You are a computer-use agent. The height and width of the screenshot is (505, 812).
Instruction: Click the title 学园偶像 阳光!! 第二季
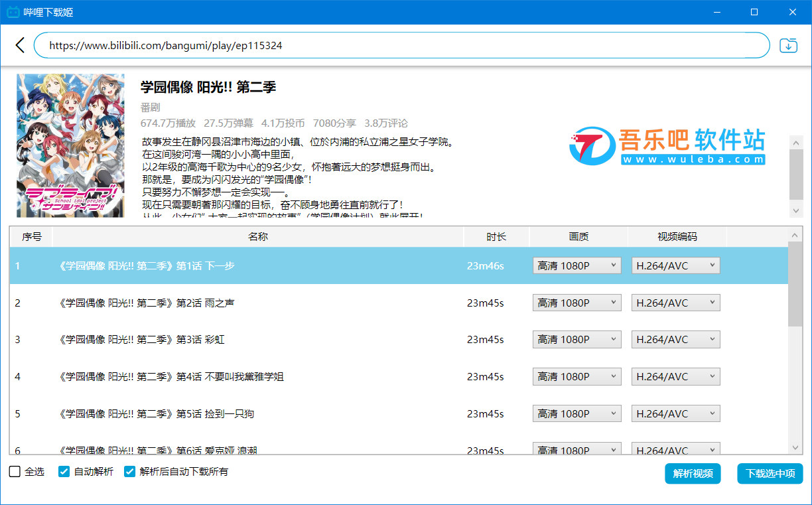(x=208, y=87)
